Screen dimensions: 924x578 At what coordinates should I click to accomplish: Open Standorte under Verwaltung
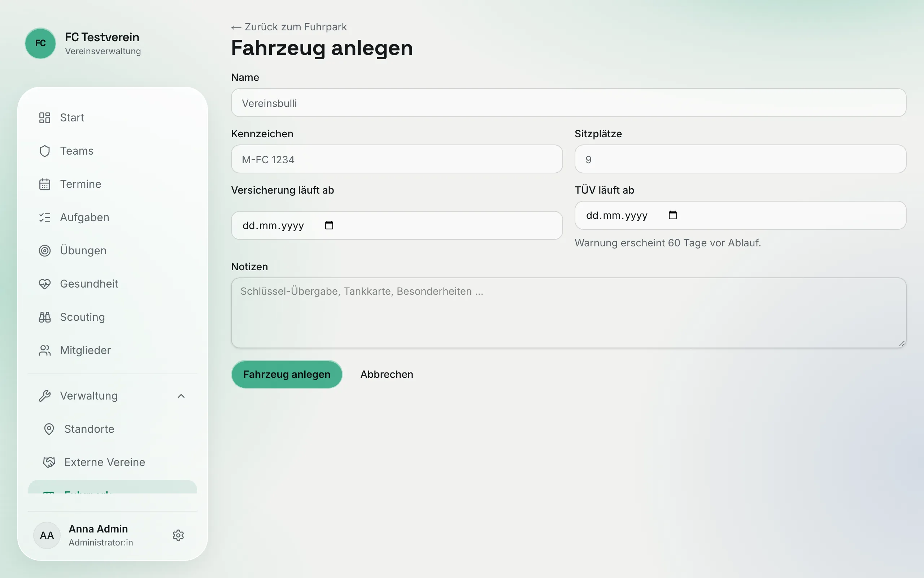tap(113, 429)
